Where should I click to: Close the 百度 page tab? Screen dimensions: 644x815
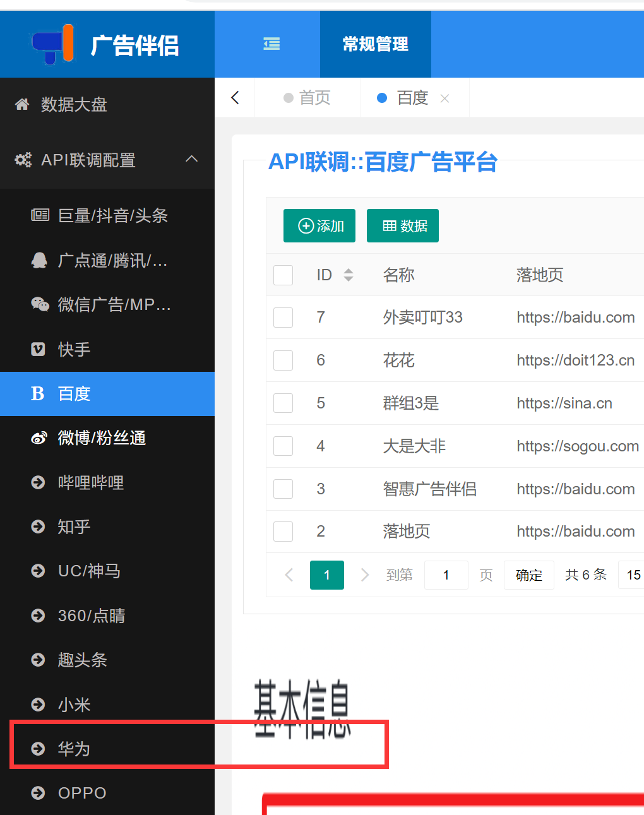pos(444,98)
